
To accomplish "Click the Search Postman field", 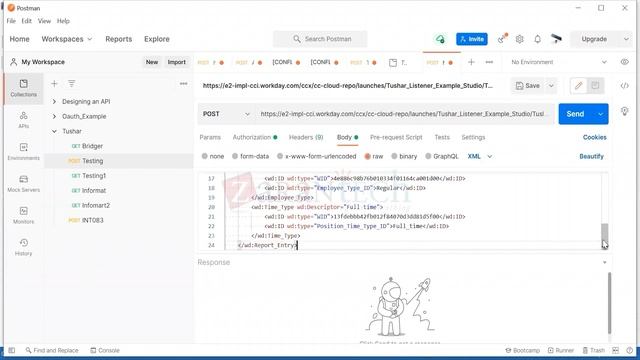I will 320,39.
